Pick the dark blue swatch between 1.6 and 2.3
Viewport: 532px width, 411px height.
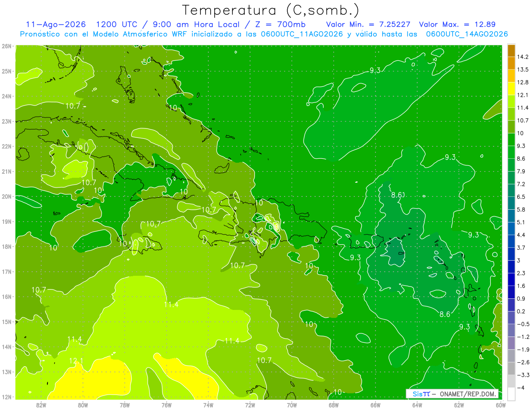click(511, 279)
